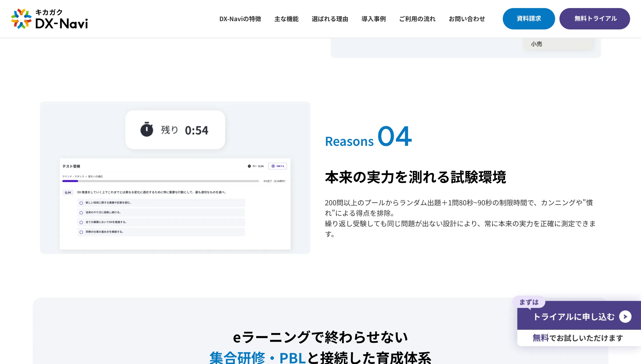Image resolution: width=641 pixels, height=364 pixels.
Task: Click the blue 資料請求 button
Action: pos(529,19)
